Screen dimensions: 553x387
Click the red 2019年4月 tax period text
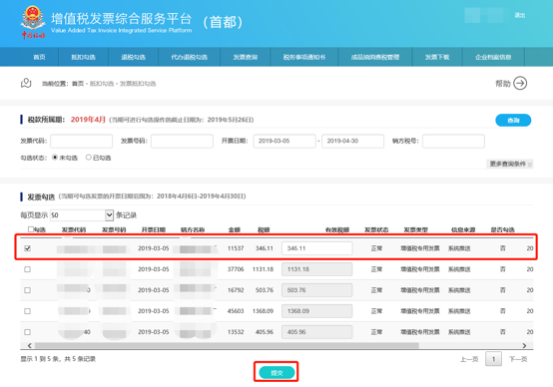88,120
